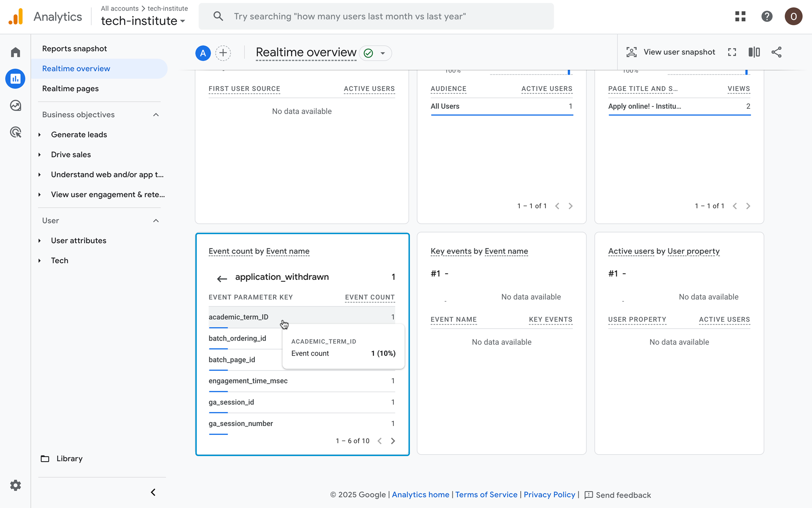Click the search magnifier icon
812x508 pixels.
coord(218,16)
